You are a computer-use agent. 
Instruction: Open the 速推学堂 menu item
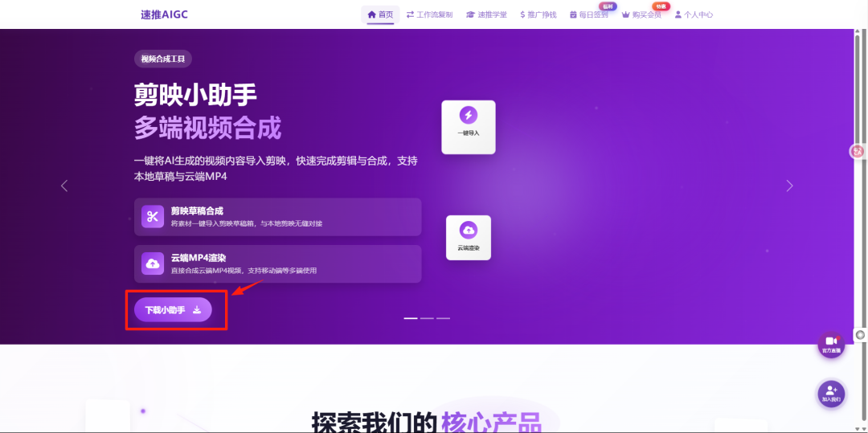click(486, 15)
